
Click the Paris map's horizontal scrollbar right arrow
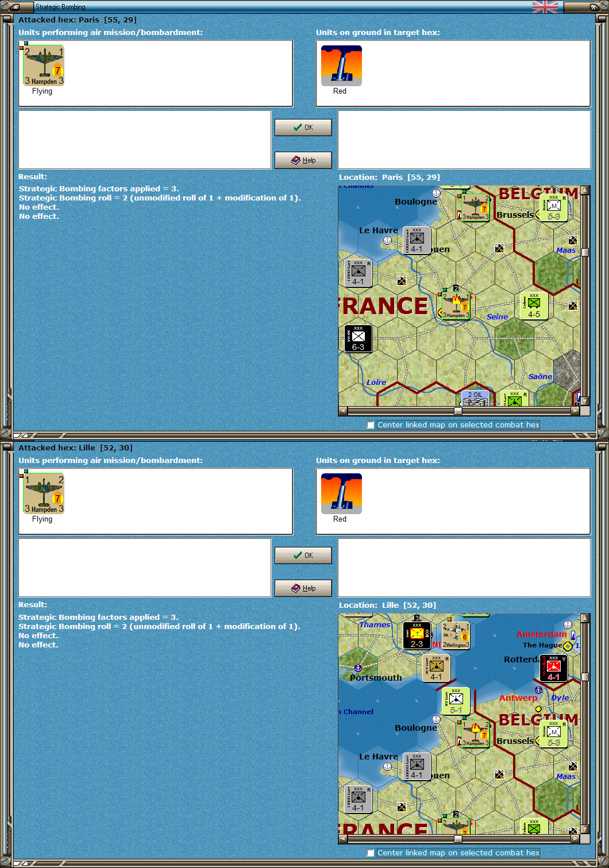pos(575,411)
